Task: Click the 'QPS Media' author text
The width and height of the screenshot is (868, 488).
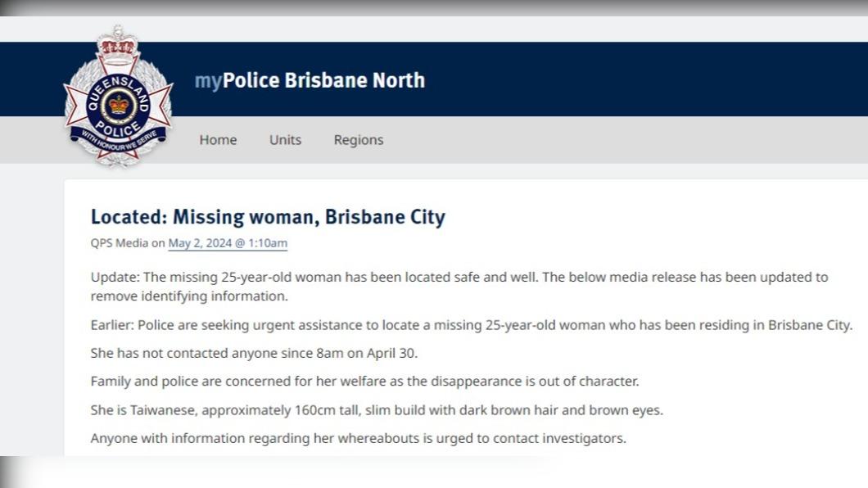Action: tap(119, 243)
